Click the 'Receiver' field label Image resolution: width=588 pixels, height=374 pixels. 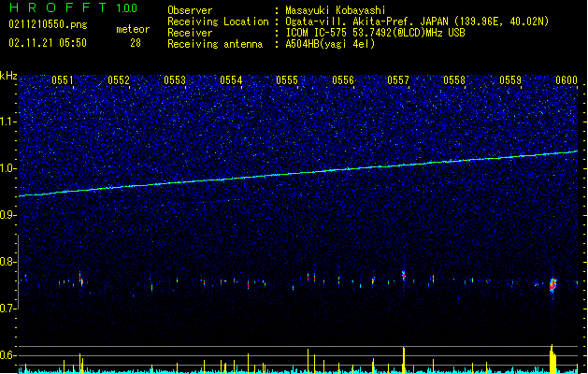tap(190, 33)
